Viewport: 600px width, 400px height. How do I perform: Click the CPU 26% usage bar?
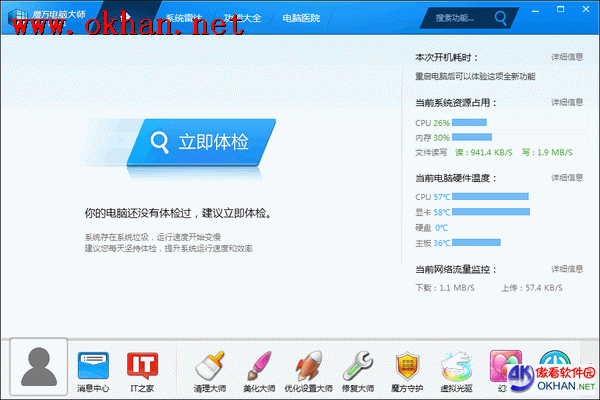click(470, 122)
